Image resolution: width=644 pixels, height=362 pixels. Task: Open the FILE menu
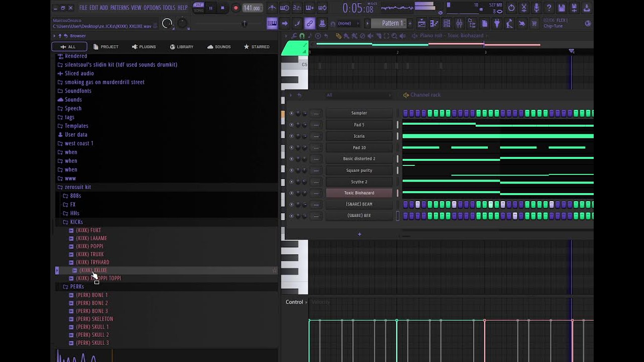[x=83, y=8]
